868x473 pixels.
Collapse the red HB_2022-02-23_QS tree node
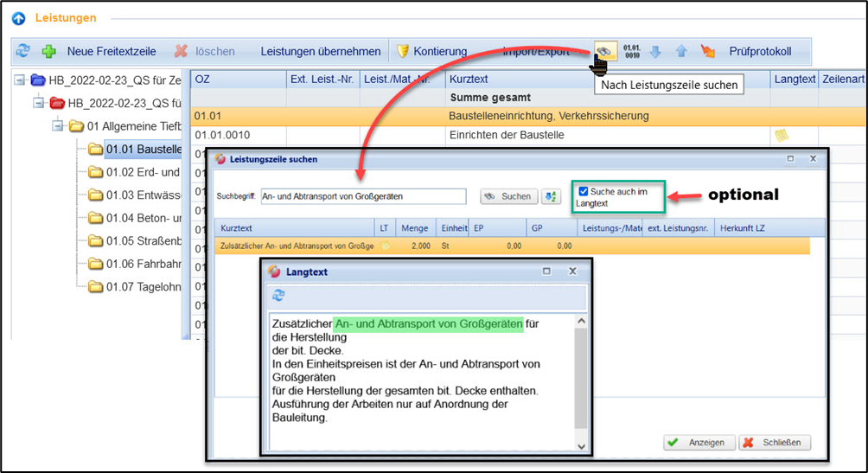click(x=39, y=104)
